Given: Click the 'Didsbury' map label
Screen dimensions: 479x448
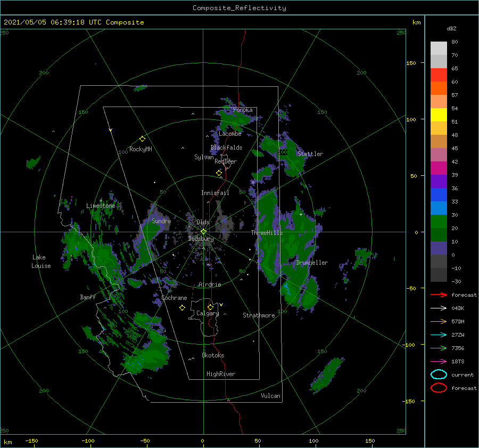Looking at the screenshot, I should pyautogui.click(x=201, y=239).
